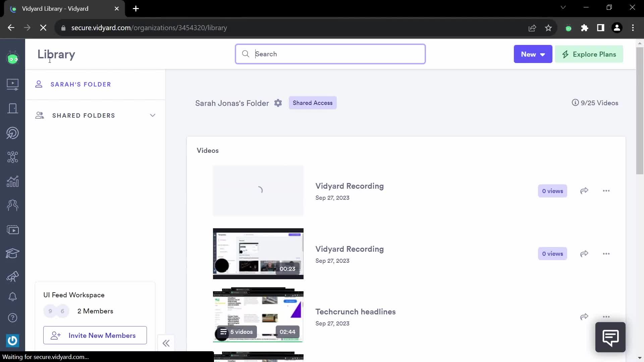Screen dimensions: 644x362
Task: Open the Techcrunch headlines title
Action: click(356, 312)
